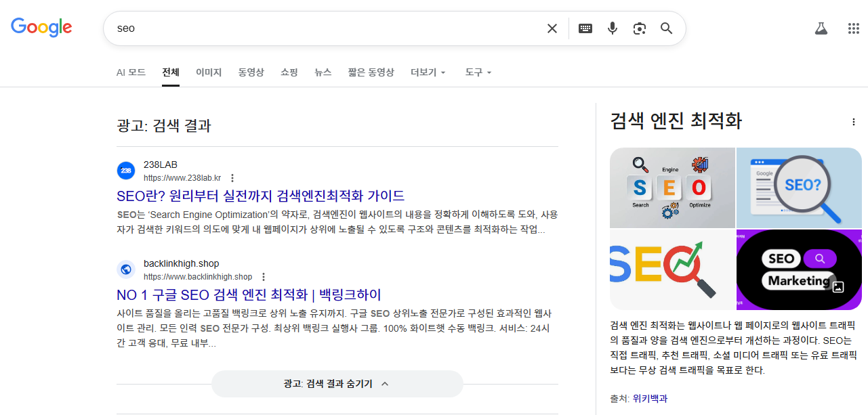
Task: Click the magnifier search submit icon
Action: point(667,28)
